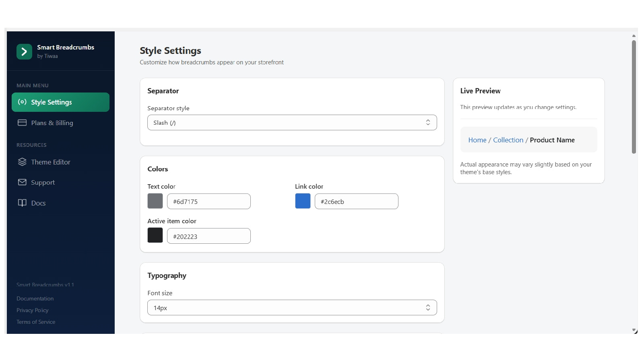Click the scrollbar up arrow
The height and width of the screenshot is (362, 644).
[634, 36]
